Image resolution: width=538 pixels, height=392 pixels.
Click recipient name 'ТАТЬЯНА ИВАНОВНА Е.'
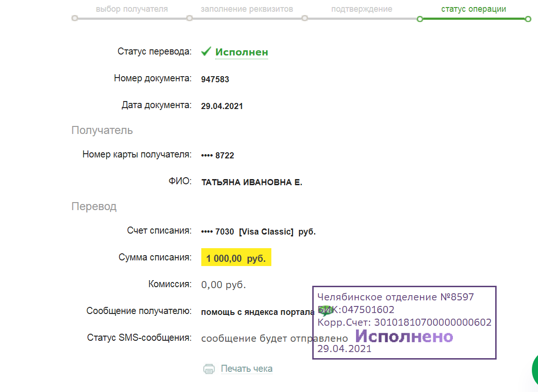(x=252, y=182)
